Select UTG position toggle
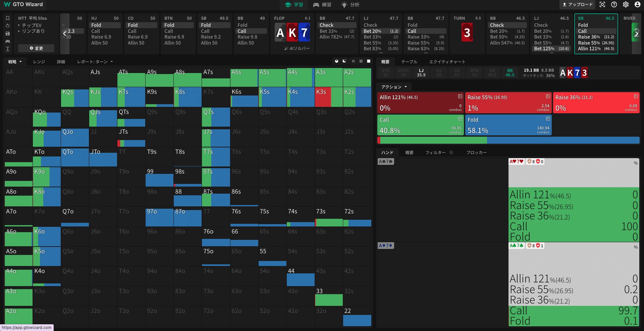 (x=386, y=73)
